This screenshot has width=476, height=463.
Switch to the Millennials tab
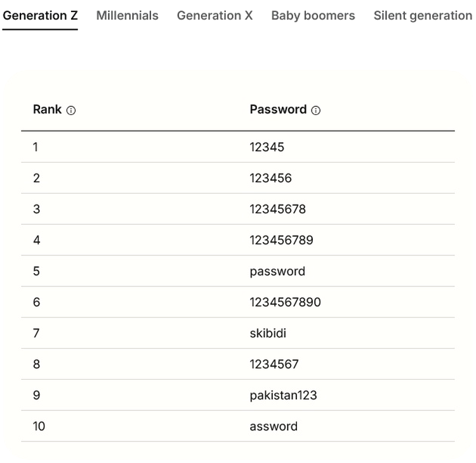[x=127, y=15]
